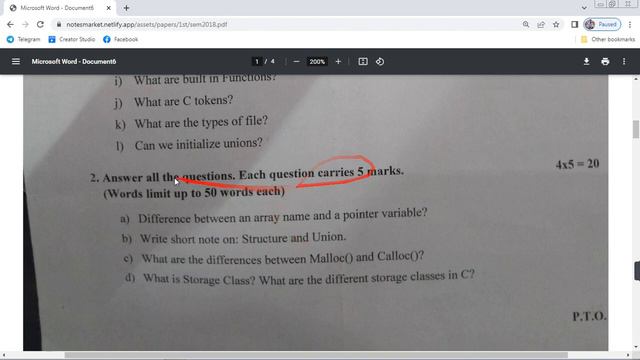Click the array name and pointer variable question

click(282, 216)
